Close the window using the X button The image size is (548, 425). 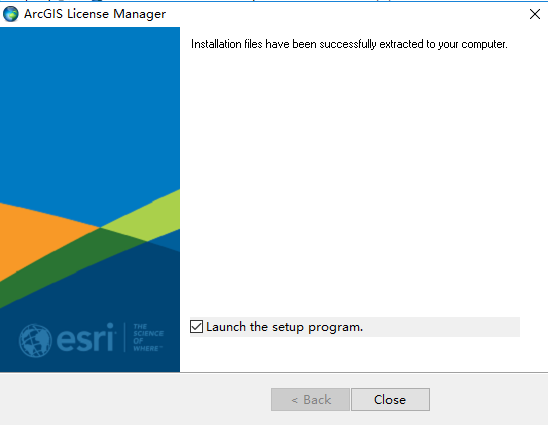[535, 14]
